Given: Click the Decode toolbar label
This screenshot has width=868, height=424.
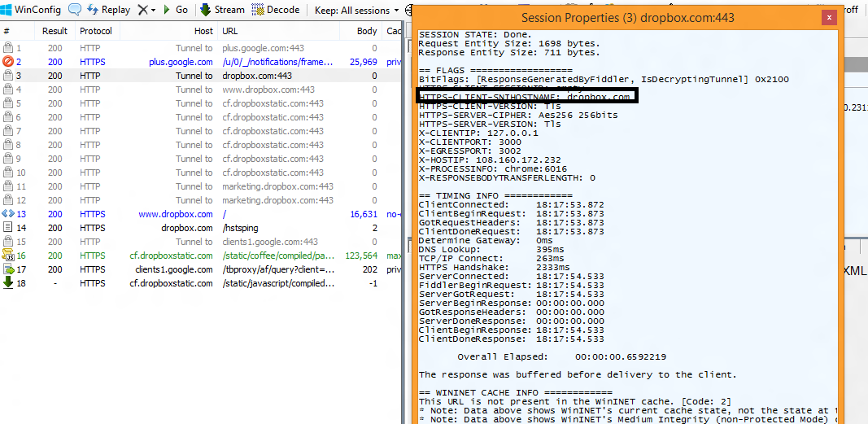Looking at the screenshot, I should point(283,10).
